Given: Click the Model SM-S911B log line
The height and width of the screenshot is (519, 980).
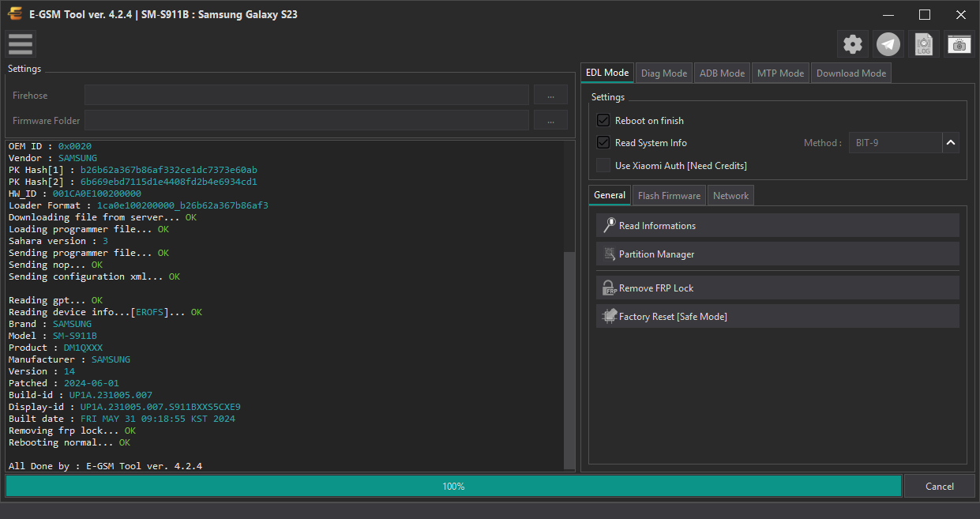Looking at the screenshot, I should point(52,336).
